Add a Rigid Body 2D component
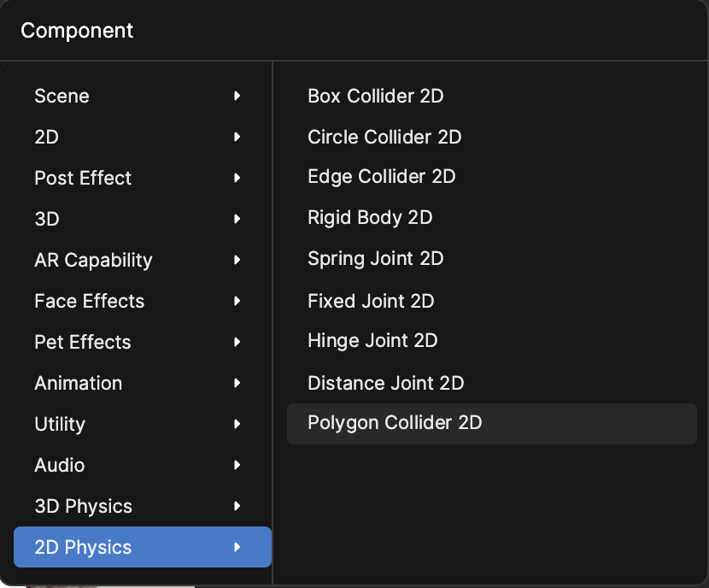 pos(492,218)
